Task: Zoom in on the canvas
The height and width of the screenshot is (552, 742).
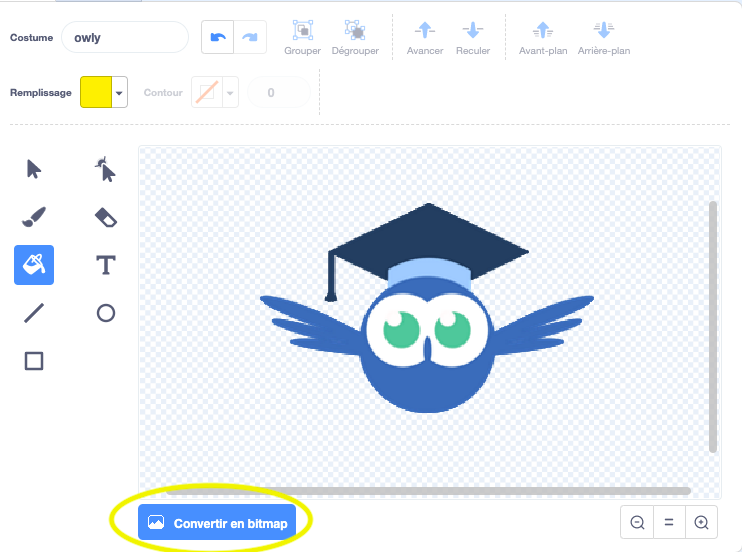Action: [701, 522]
